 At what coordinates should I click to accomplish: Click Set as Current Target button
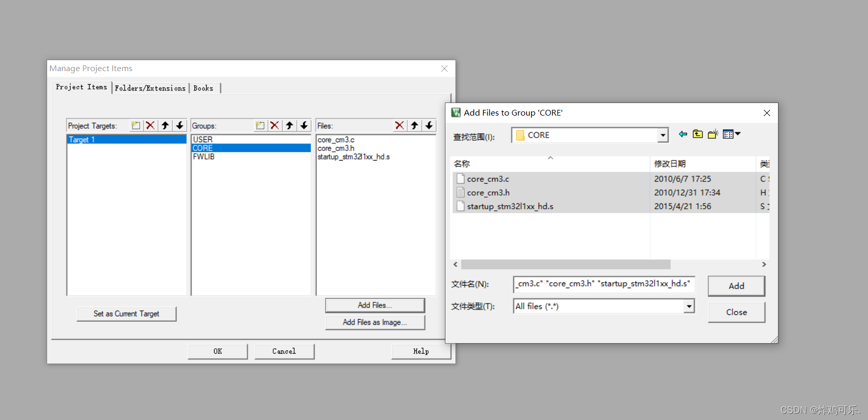point(126,314)
